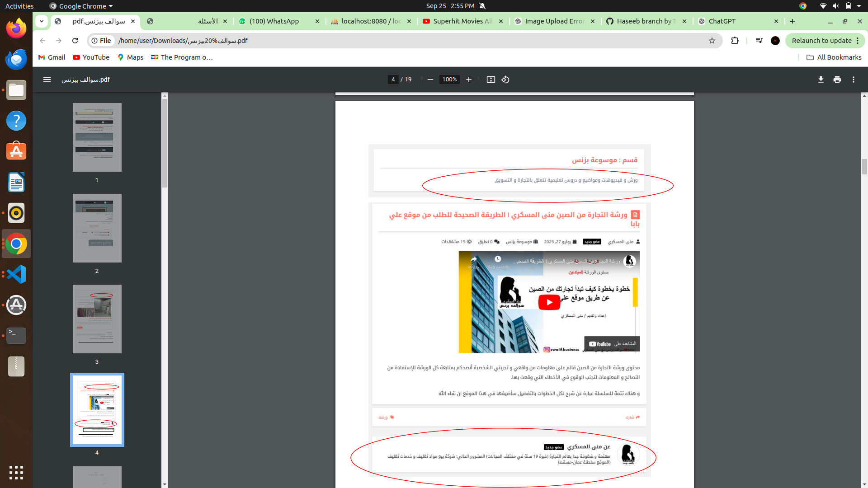The height and width of the screenshot is (488, 868).
Task: Open Visual Studio Code from the dock
Action: click(16, 274)
